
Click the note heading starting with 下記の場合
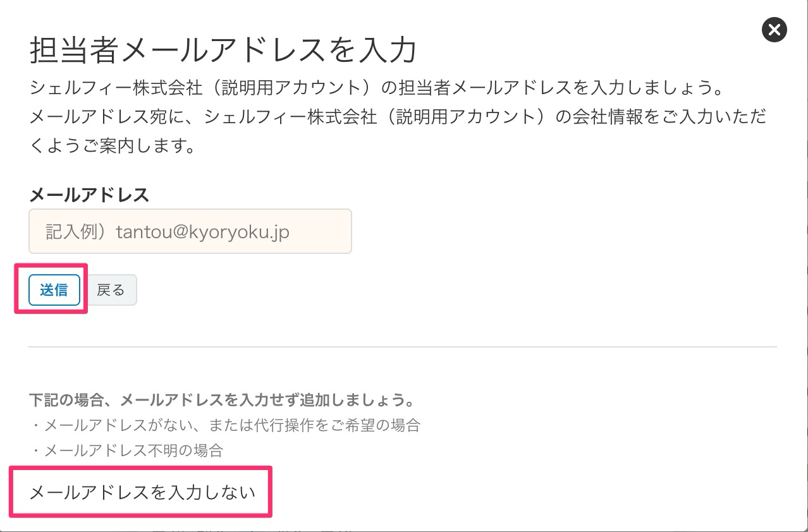click(221, 400)
